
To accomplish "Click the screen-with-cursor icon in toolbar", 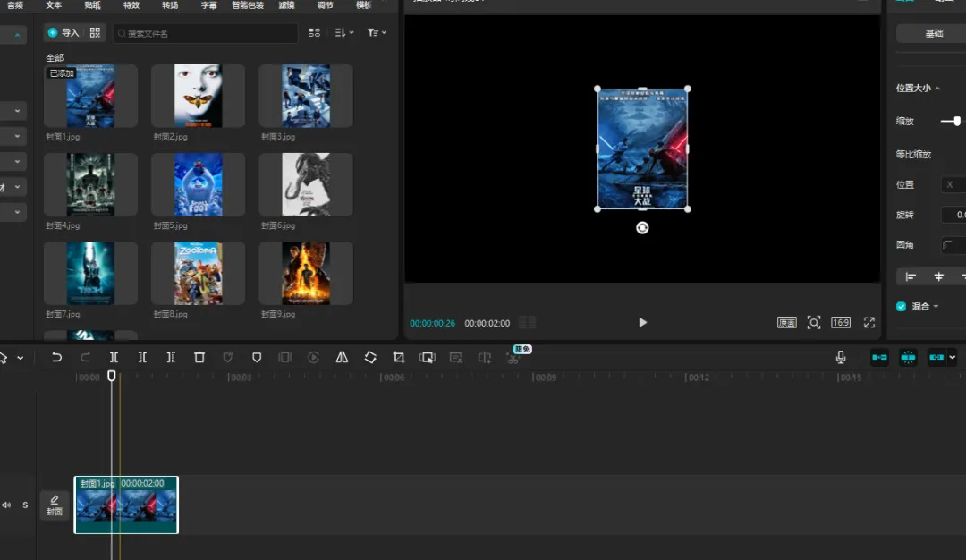I will coord(427,357).
